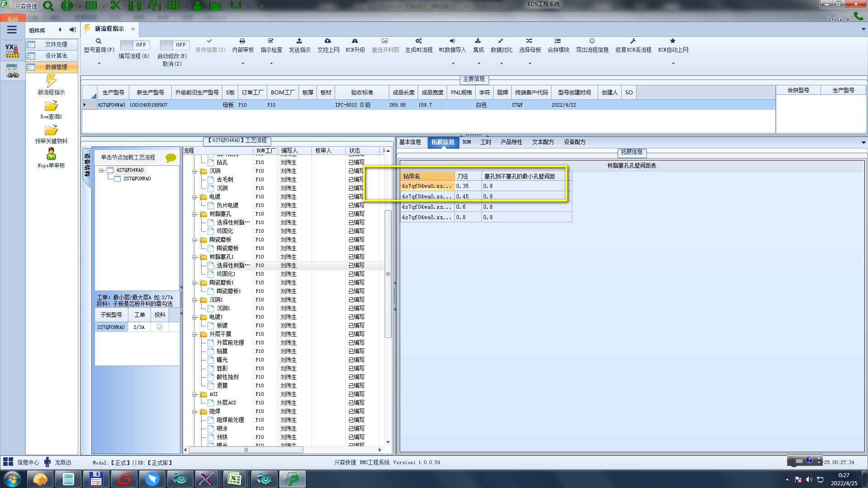Toggle the 自动修改 OFF switch
The image size is (868, 488).
[x=174, y=45]
